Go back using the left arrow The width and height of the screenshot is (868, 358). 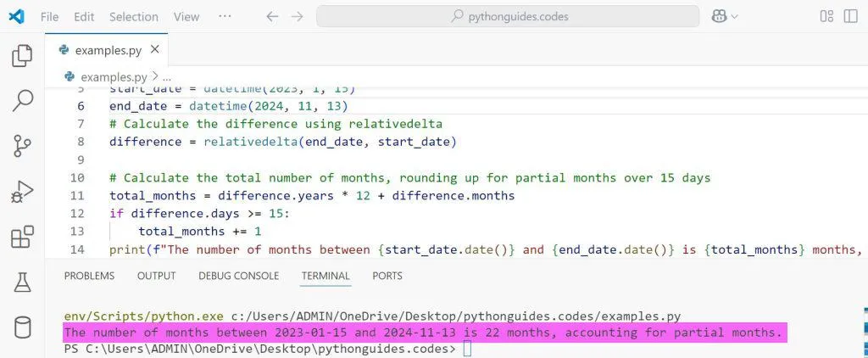click(271, 16)
